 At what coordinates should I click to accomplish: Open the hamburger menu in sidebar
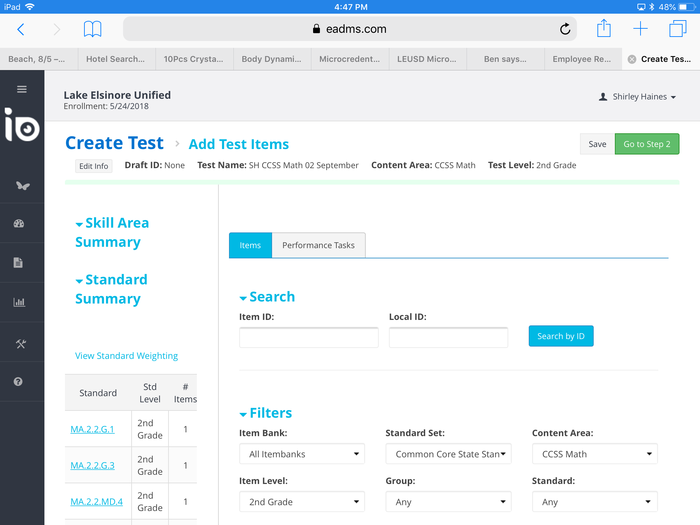click(22, 89)
